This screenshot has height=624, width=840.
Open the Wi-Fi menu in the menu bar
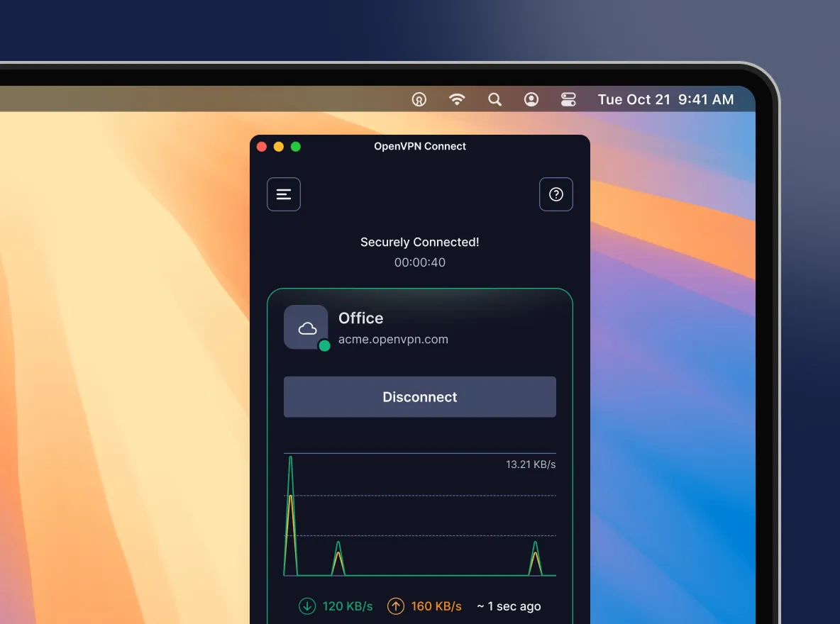click(457, 100)
